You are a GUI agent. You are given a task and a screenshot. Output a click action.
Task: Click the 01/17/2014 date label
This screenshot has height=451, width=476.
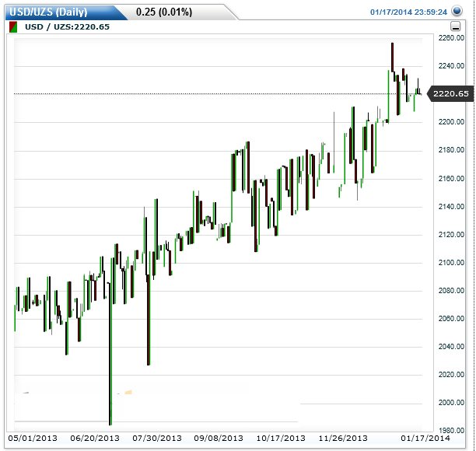[425, 439]
